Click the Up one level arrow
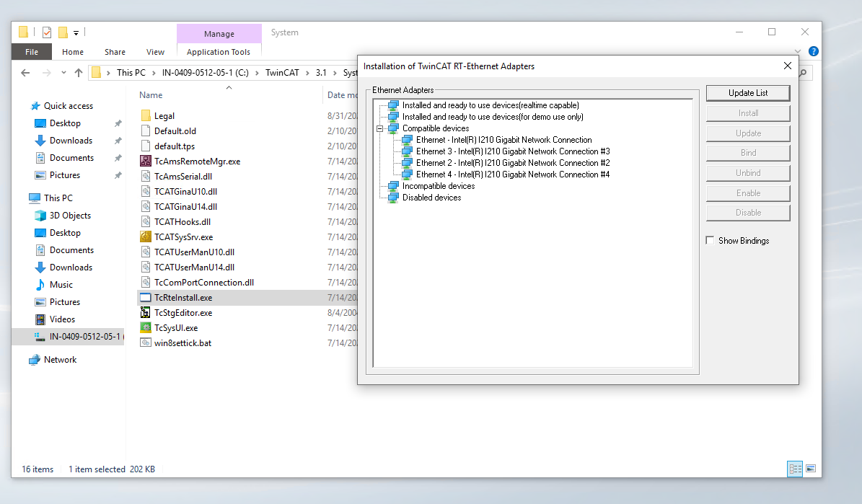Viewport: 862px width, 504px height. [79, 73]
